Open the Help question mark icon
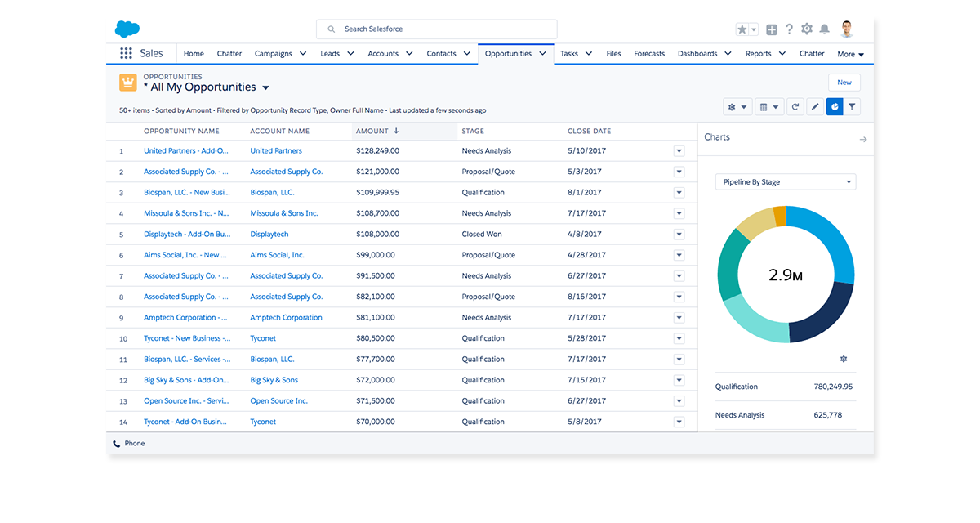 click(789, 29)
